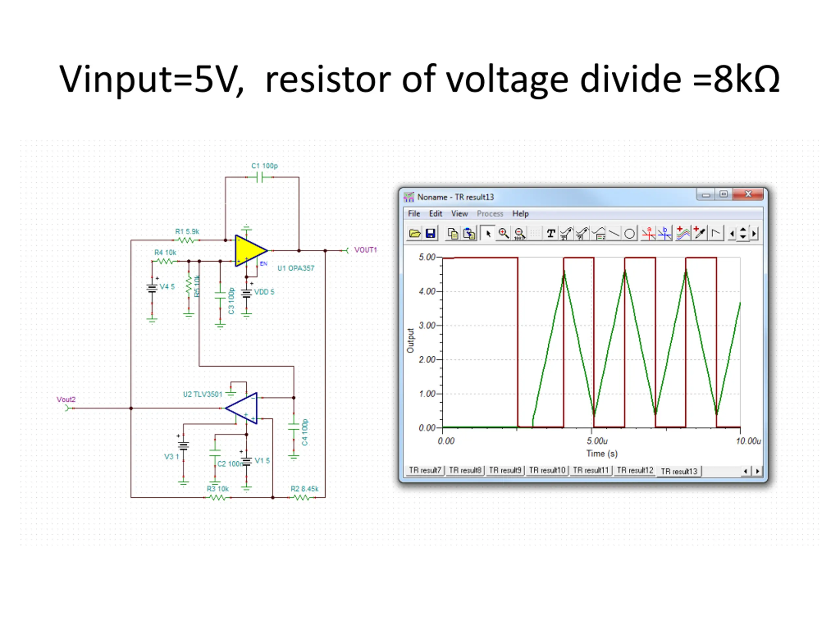Viewport: 840px width, 630px height.
Task: Select the Text annotation T tool
Action: (x=551, y=234)
